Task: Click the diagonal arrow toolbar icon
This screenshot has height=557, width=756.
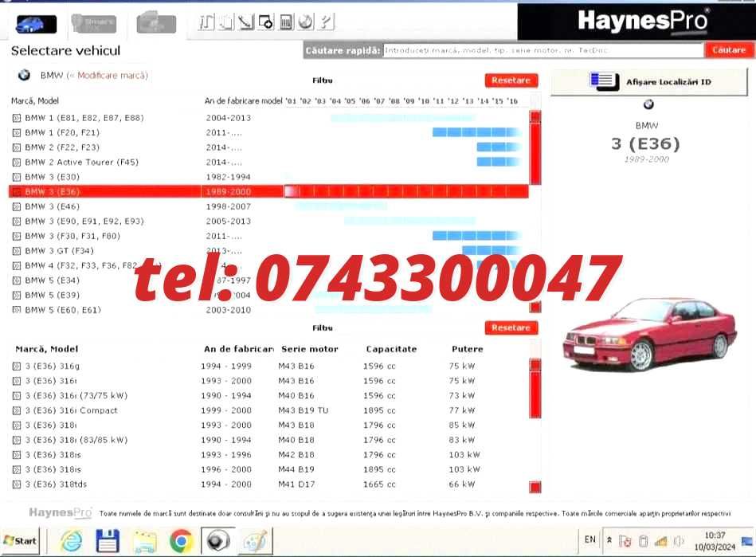Action: click(x=246, y=22)
